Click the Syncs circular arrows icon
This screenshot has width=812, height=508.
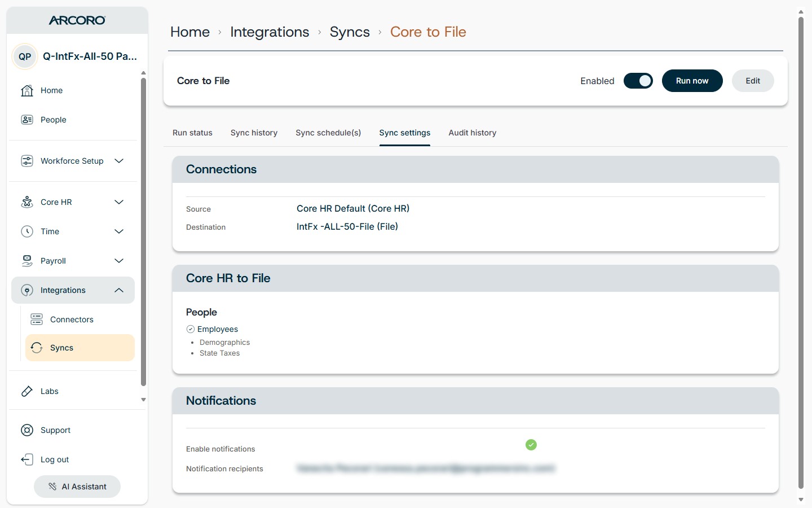(x=37, y=348)
